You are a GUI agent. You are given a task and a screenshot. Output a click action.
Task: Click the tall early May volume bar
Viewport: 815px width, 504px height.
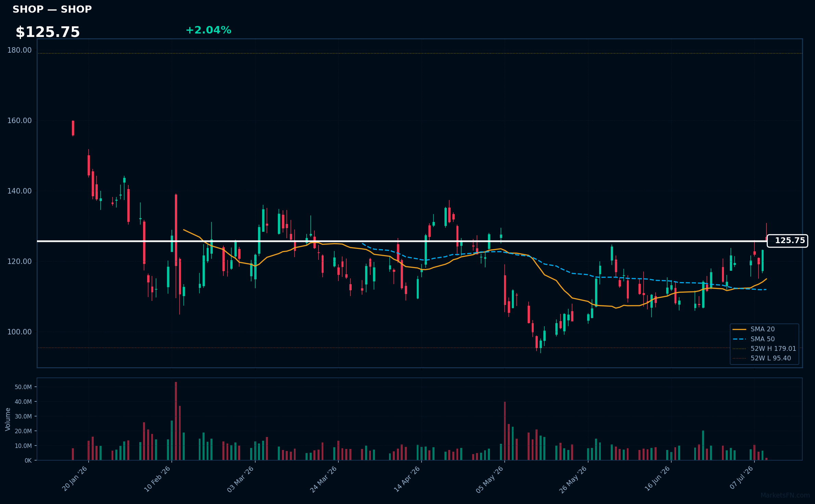[505, 431]
